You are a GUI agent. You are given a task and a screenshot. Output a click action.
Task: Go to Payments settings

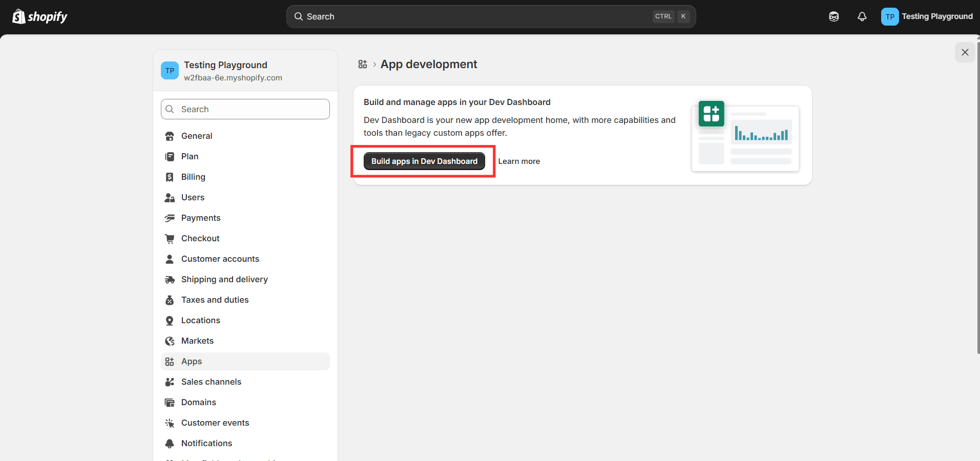click(200, 218)
